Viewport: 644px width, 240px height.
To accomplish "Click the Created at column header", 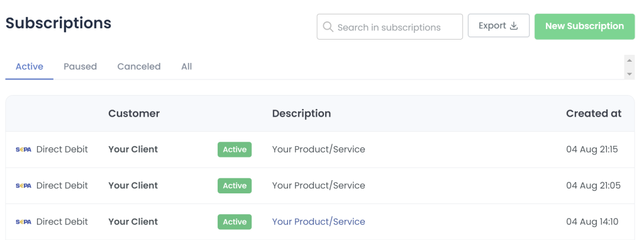I will (594, 113).
